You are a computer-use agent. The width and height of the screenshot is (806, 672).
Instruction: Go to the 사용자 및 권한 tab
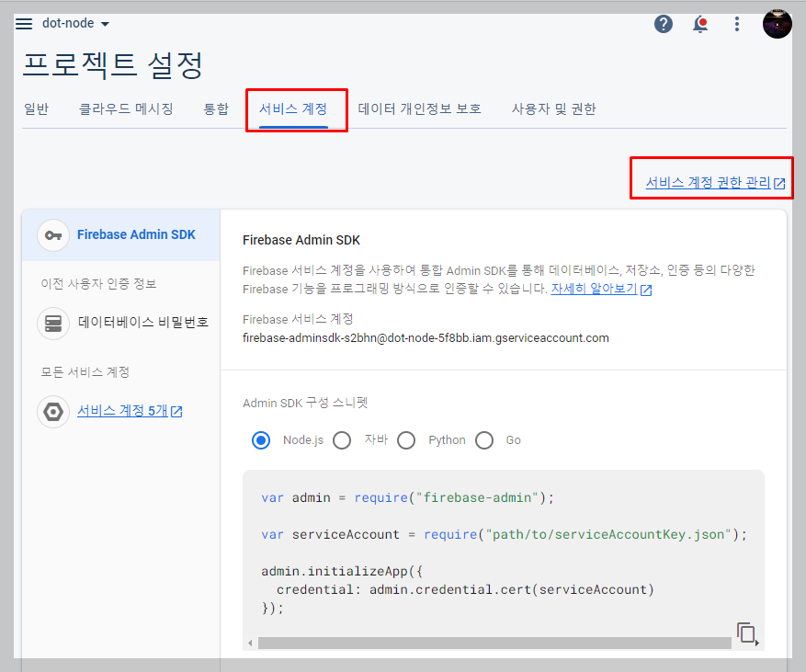point(553,109)
